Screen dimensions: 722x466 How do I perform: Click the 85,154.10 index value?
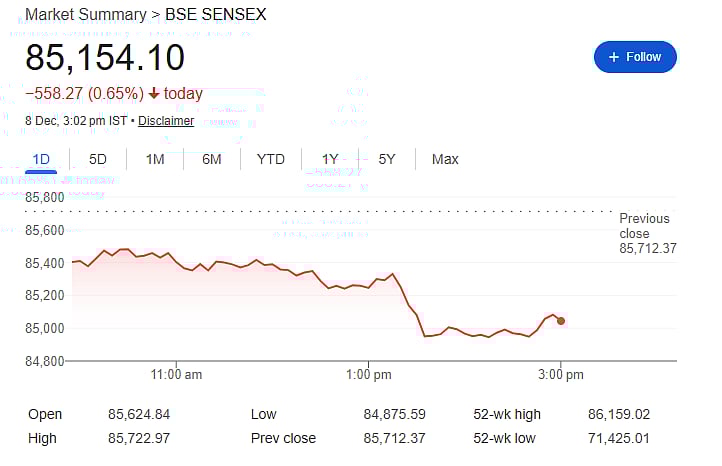click(105, 57)
